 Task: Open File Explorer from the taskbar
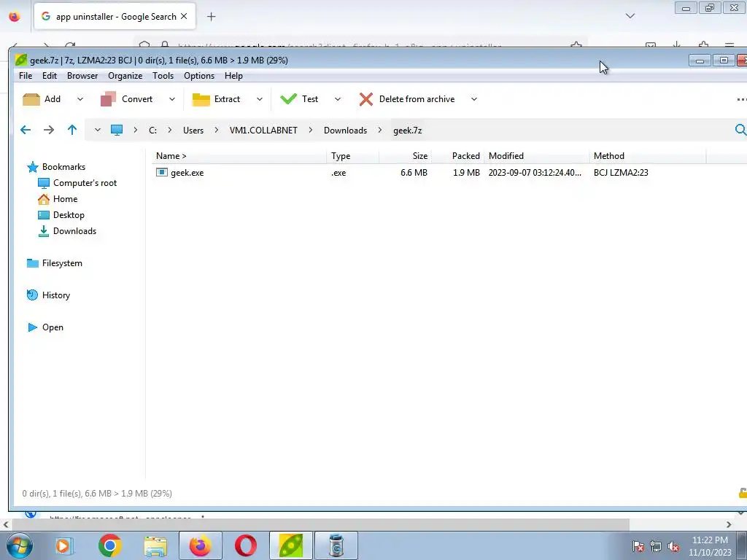click(155, 545)
